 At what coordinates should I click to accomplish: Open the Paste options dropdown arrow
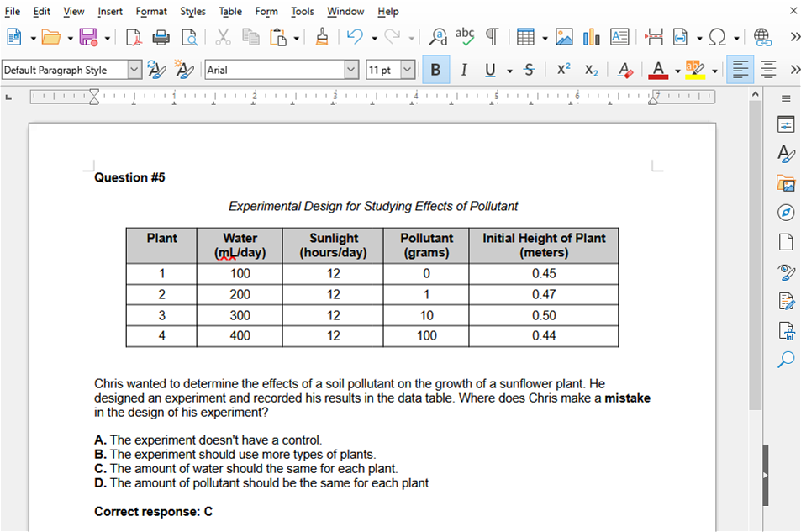pos(297,39)
